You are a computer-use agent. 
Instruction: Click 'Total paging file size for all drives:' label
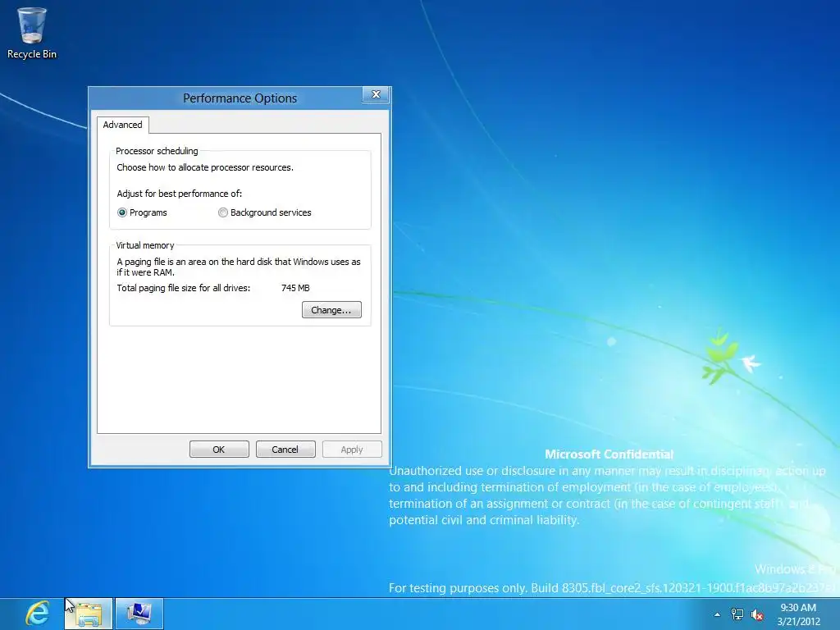click(183, 288)
